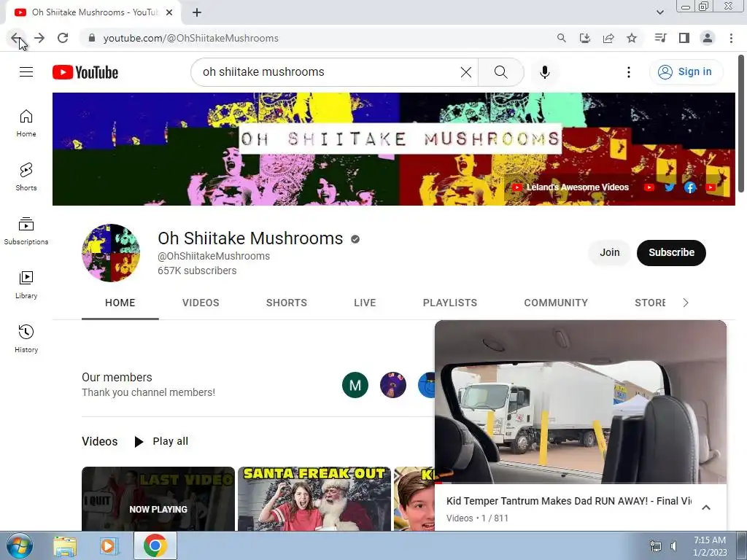Open the media control icon in Chrome toolbar

pos(660,38)
